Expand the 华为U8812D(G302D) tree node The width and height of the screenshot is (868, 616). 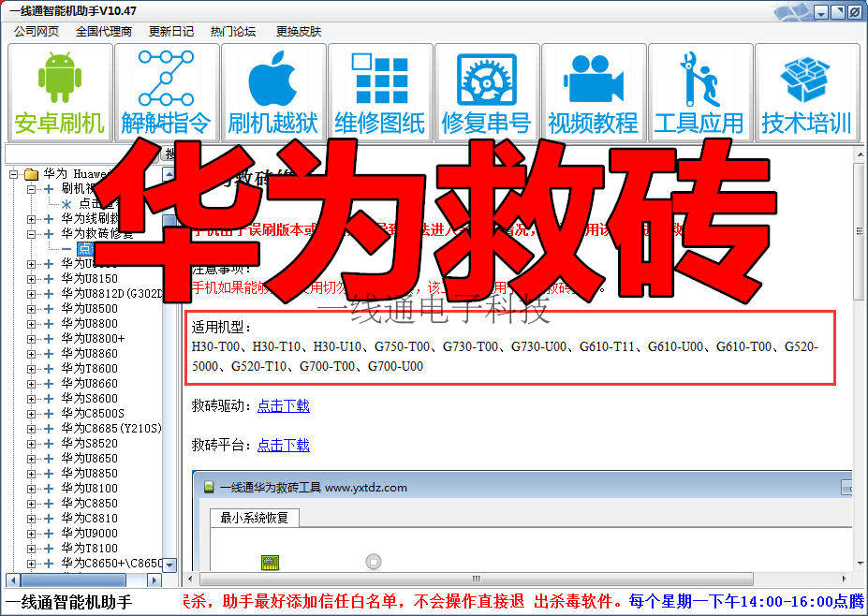point(31,294)
